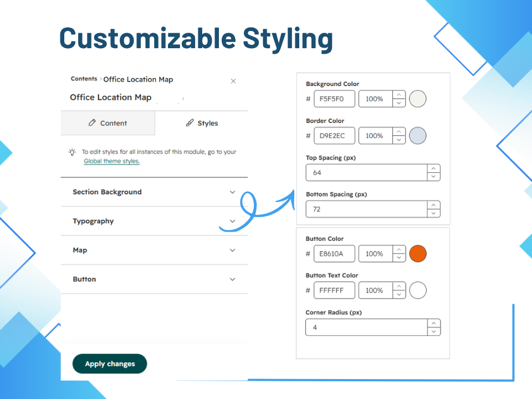The image size is (532, 399).
Task: Decrease the Corner Radius value
Action: tap(434, 331)
